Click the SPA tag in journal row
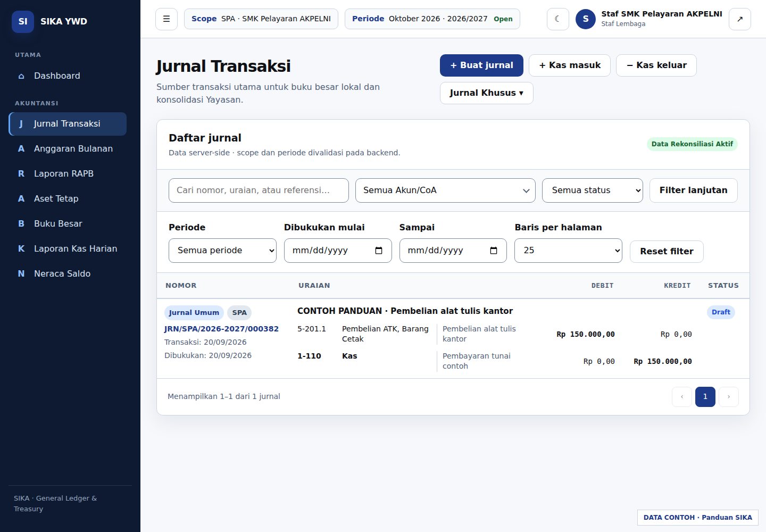766x532 pixels. pyautogui.click(x=239, y=313)
